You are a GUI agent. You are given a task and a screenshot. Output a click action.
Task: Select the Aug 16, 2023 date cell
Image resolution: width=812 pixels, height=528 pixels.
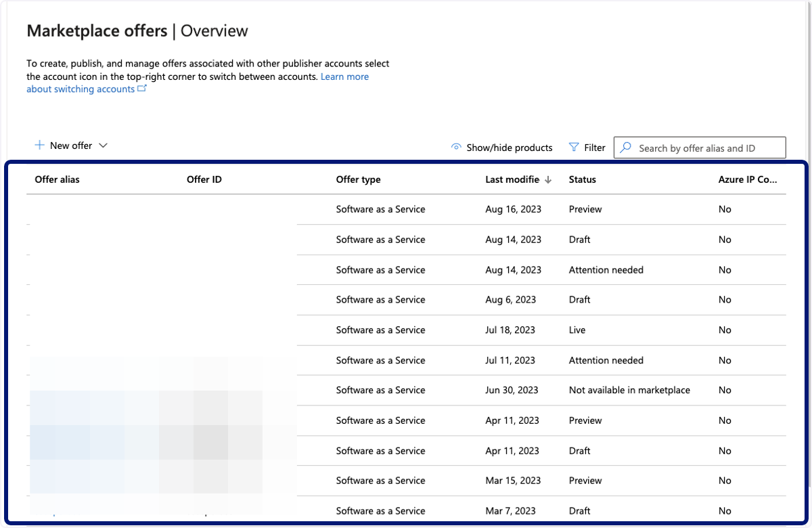pyautogui.click(x=514, y=209)
